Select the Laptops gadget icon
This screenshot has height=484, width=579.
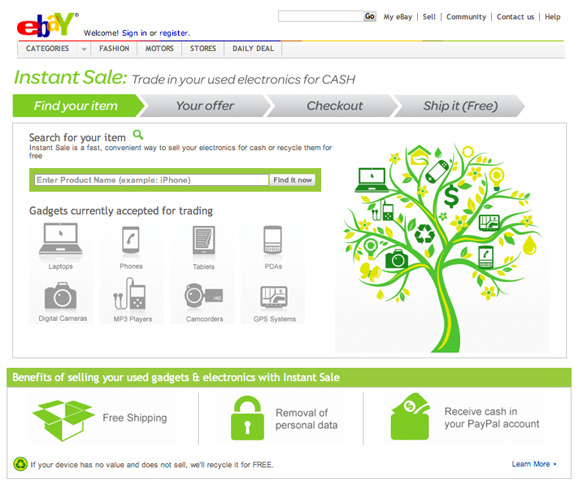61,239
